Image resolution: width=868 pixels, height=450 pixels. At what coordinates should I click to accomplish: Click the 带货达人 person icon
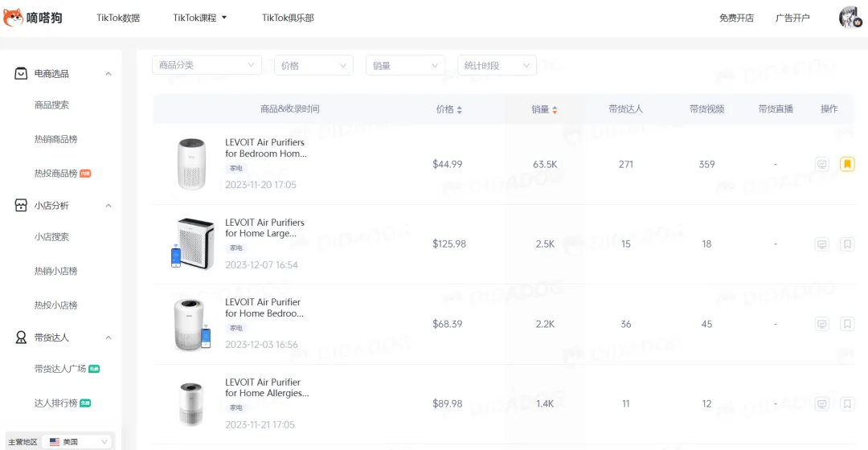[x=21, y=337]
